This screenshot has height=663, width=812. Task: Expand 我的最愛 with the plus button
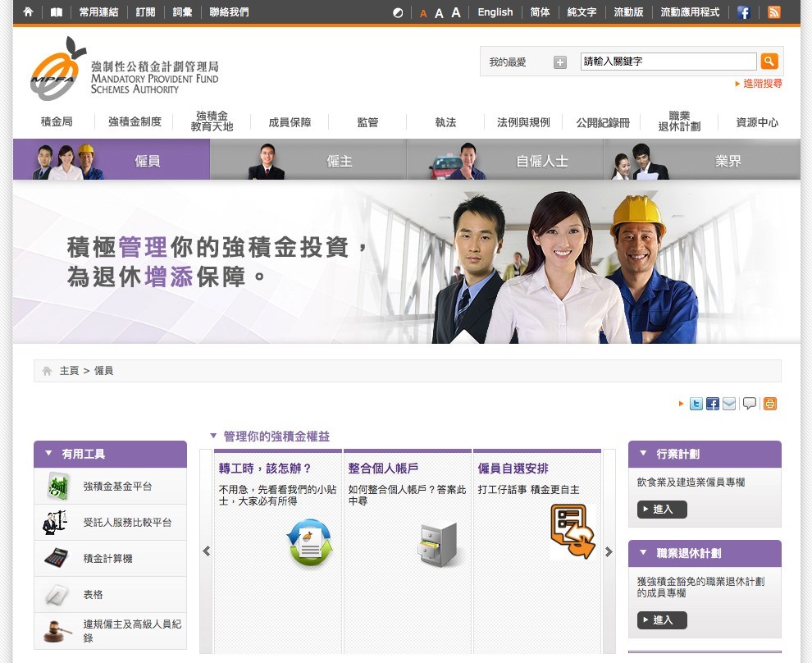coord(559,62)
